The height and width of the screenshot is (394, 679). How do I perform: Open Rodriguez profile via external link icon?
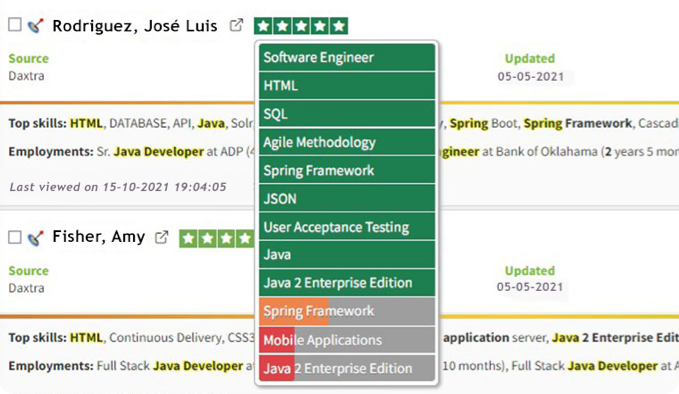[236, 25]
